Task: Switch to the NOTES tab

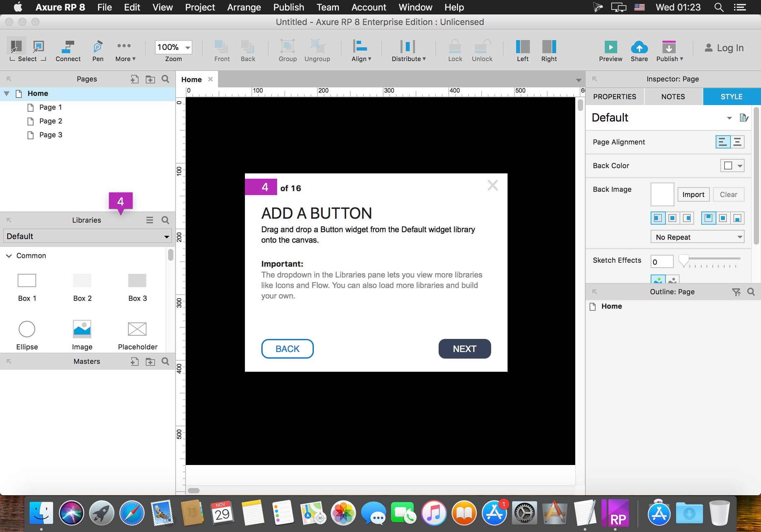Action: [x=673, y=97]
